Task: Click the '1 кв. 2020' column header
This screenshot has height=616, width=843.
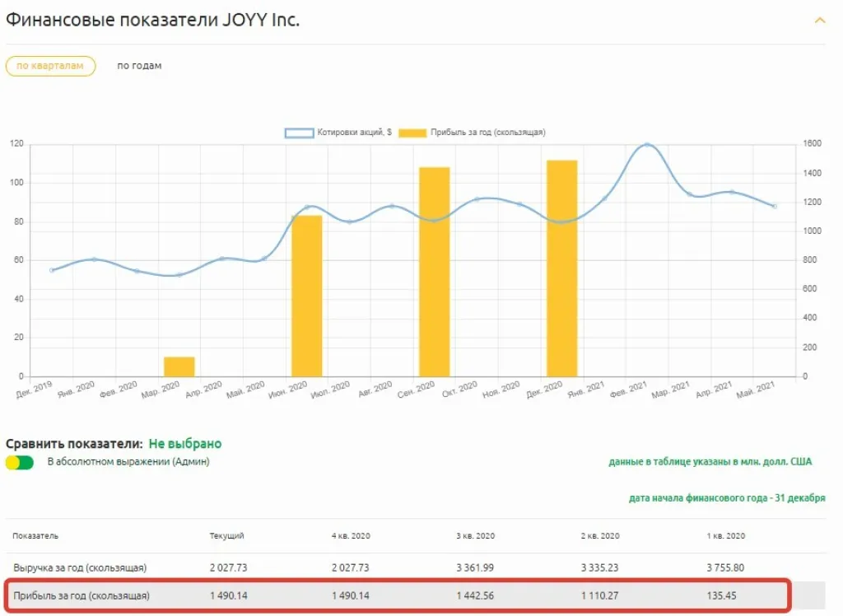Action: click(724, 536)
